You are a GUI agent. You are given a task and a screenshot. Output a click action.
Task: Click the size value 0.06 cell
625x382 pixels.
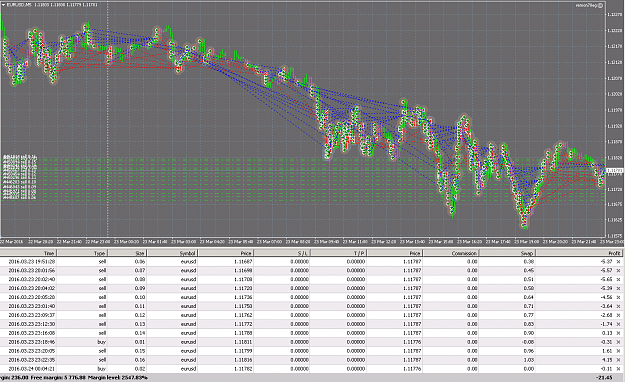140,262
